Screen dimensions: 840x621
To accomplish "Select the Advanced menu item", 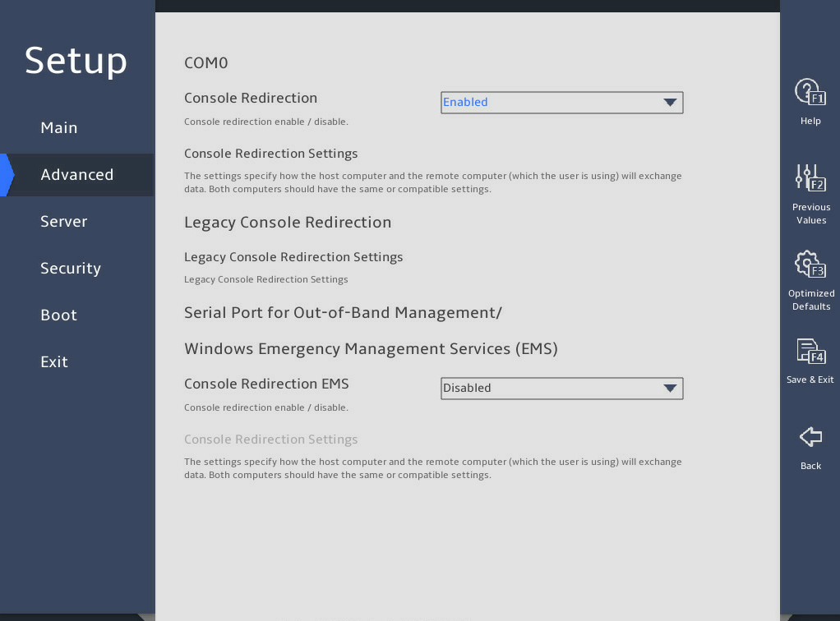I will coord(77,174).
